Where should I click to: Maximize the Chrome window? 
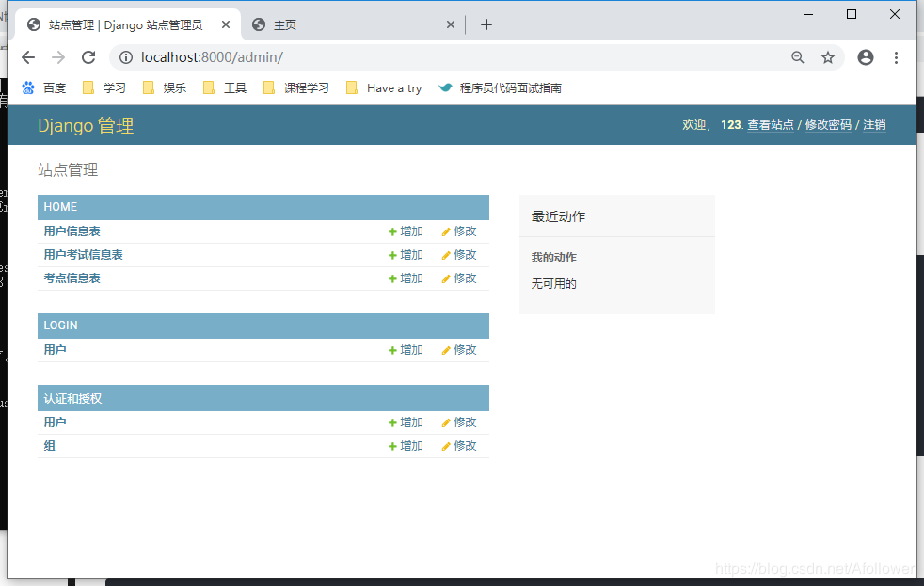tap(851, 14)
